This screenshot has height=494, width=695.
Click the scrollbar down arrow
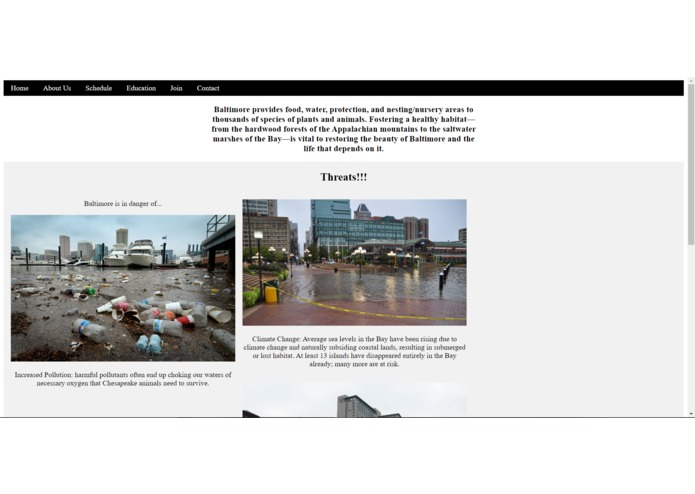pos(691,413)
